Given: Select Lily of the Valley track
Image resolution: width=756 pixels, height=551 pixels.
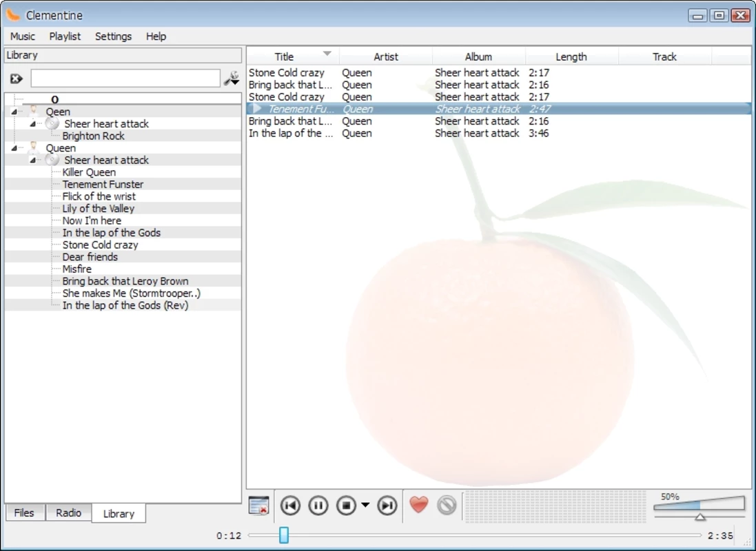Looking at the screenshot, I should click(99, 208).
